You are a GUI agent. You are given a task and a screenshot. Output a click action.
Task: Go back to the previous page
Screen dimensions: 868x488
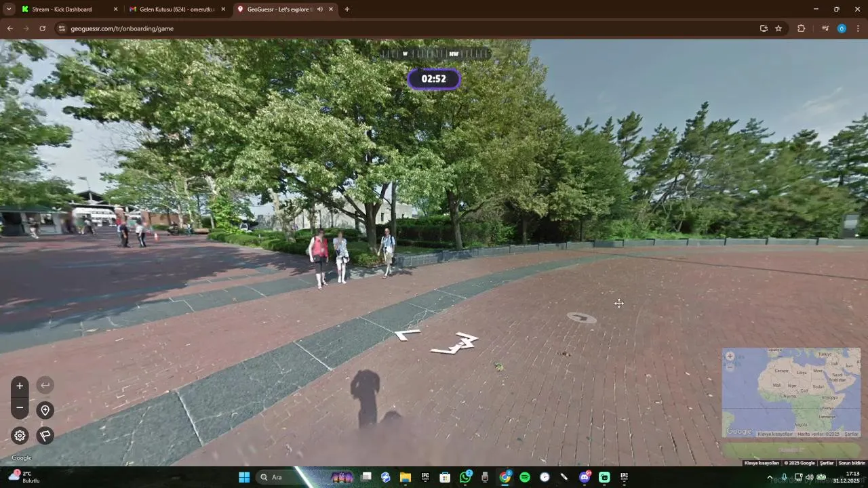[9, 28]
